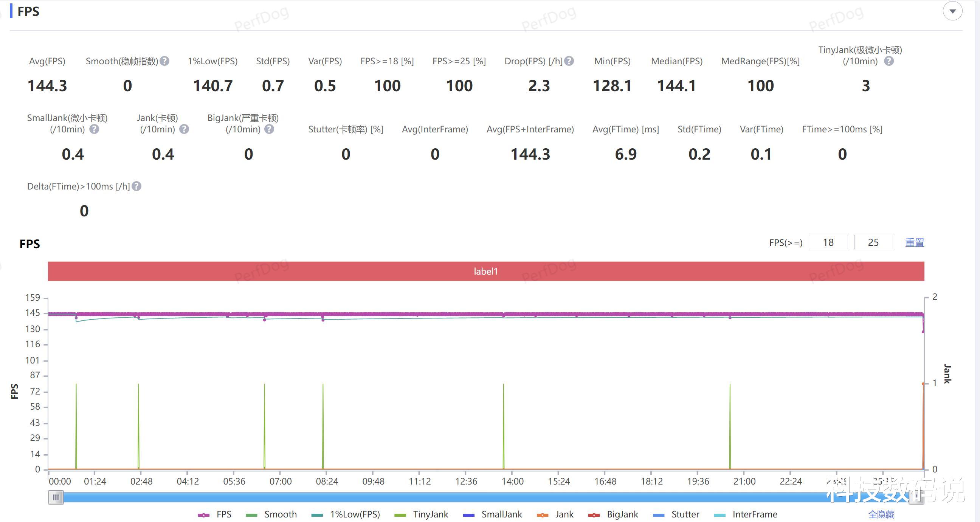Screen dimensions: 980x522
Task: Select the red label1 bar
Action: pos(486,272)
